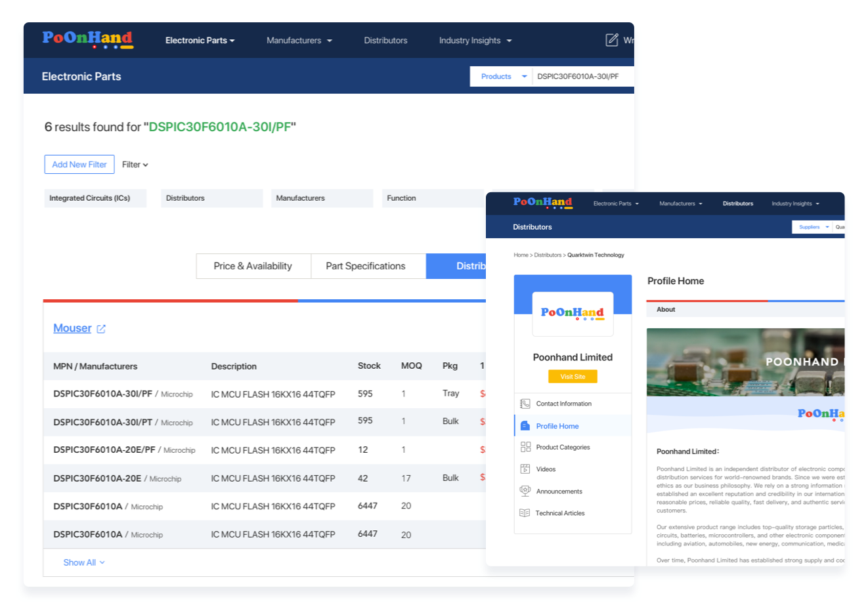Viewport: 868px width, 609px height.
Task: Click MPN / Manufacturers column header
Action: (x=95, y=366)
